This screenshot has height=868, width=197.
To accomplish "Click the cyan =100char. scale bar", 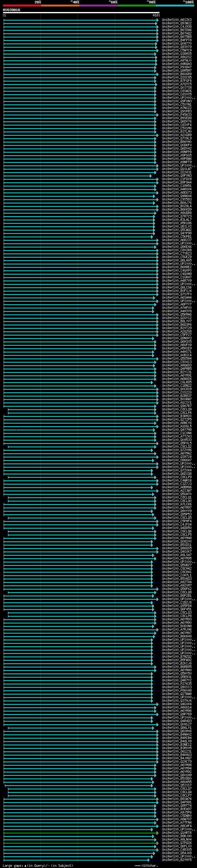I will click(138, 866).
